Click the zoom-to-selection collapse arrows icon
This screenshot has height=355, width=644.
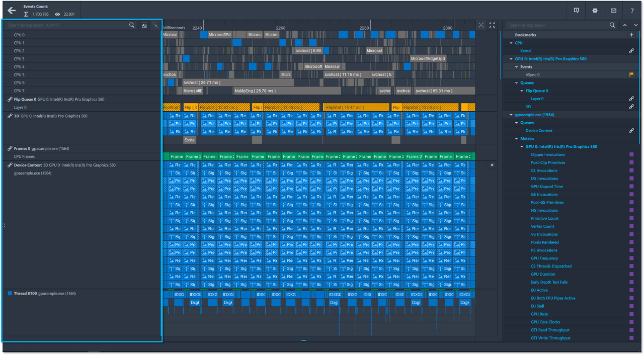point(481,25)
